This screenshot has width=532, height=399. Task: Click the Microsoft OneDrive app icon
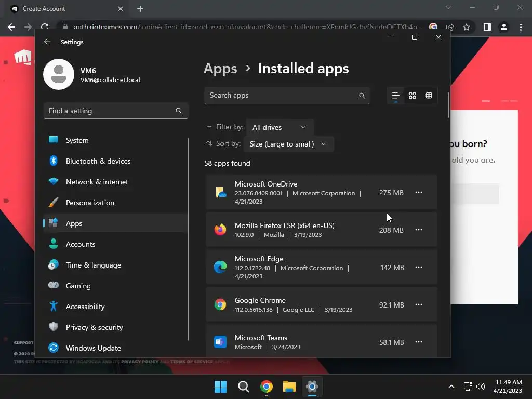click(220, 192)
